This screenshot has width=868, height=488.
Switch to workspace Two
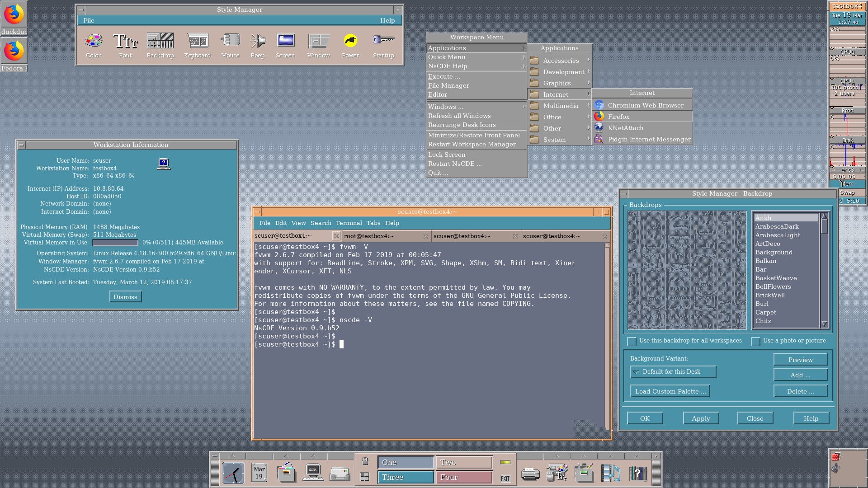pos(464,462)
